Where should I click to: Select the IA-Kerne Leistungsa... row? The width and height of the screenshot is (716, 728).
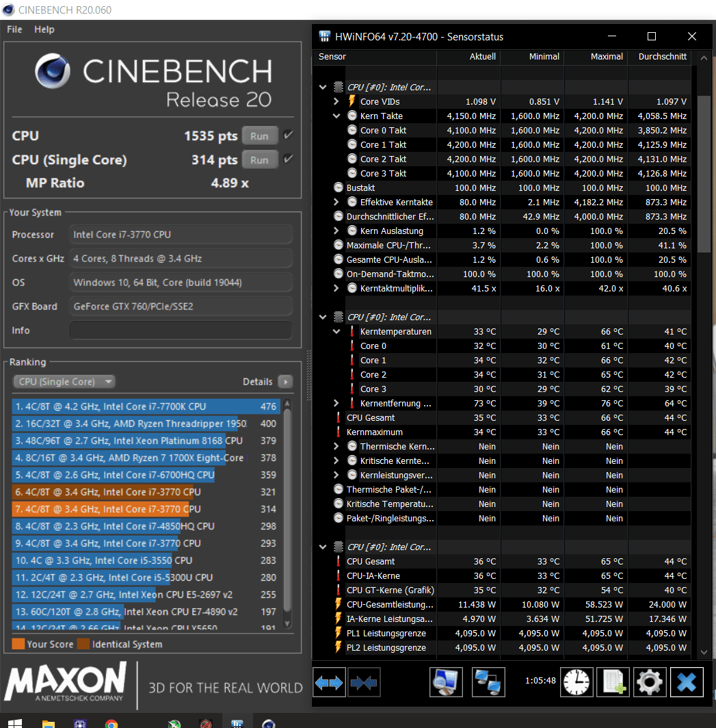click(503, 619)
